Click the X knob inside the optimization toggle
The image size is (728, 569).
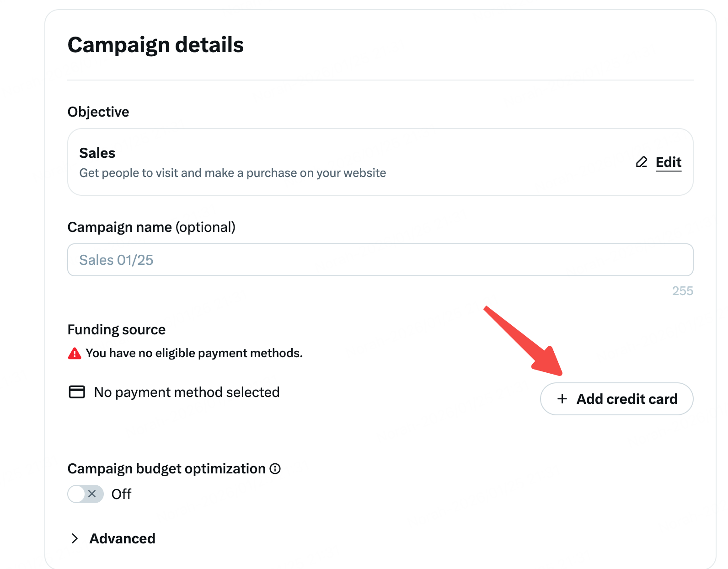pos(92,494)
